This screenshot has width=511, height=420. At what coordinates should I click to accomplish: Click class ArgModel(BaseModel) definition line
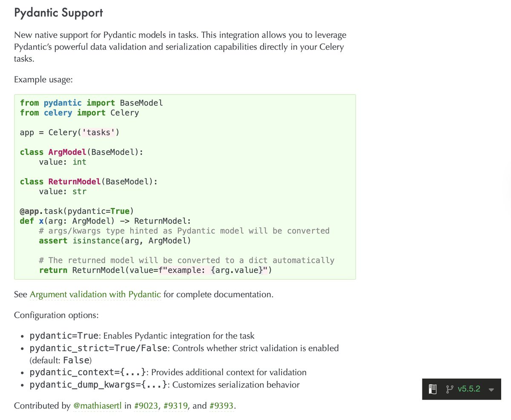(82, 152)
